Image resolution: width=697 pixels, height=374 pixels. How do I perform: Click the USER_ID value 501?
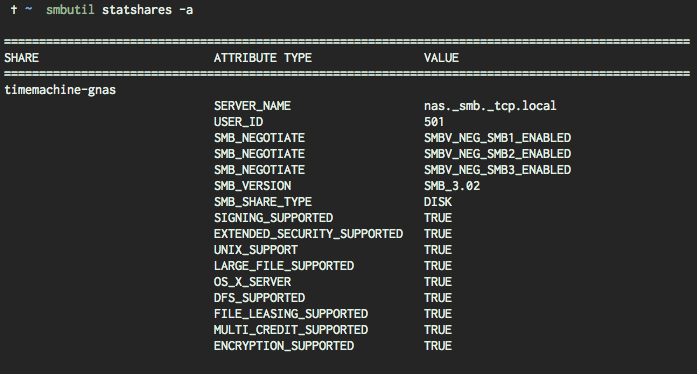tap(434, 122)
